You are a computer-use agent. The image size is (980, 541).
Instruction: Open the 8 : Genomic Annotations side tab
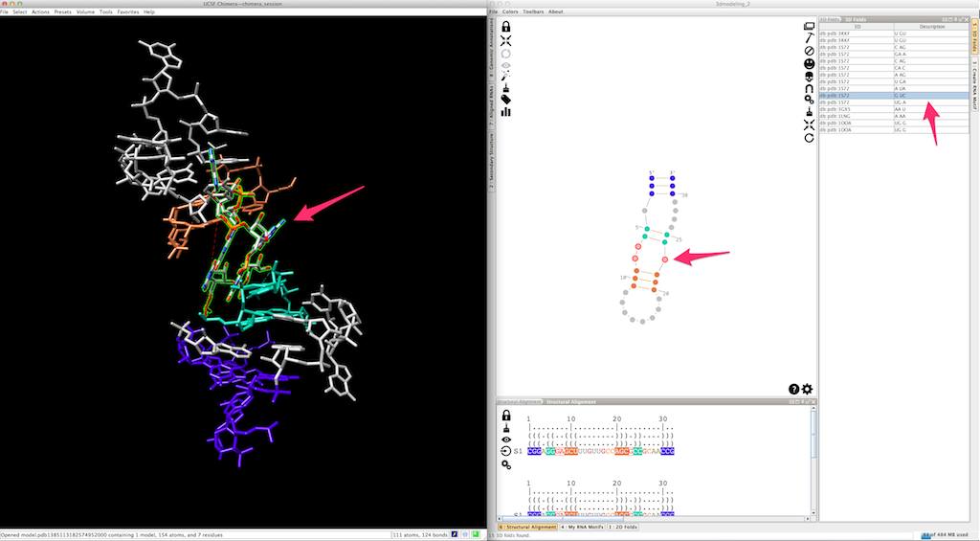492,48
